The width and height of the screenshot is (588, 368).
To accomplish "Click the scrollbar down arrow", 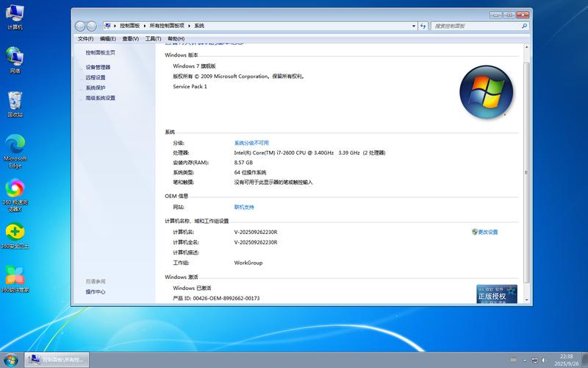I will tap(526, 300).
